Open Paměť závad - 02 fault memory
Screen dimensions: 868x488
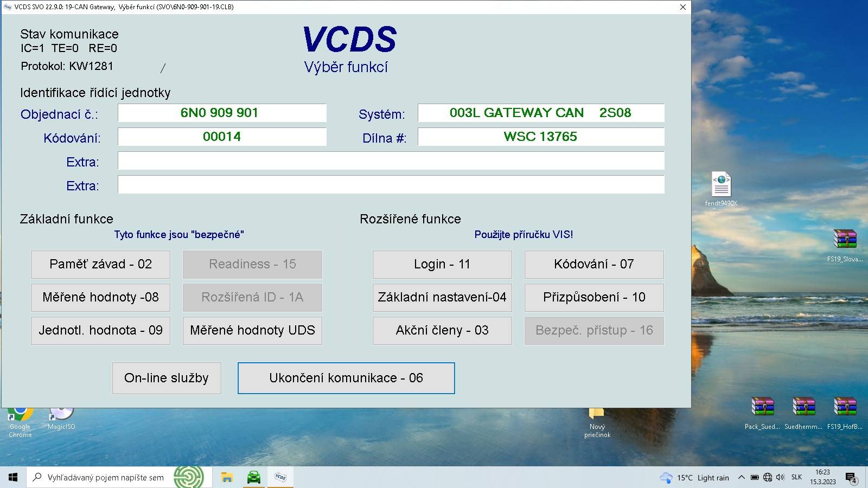pos(100,264)
